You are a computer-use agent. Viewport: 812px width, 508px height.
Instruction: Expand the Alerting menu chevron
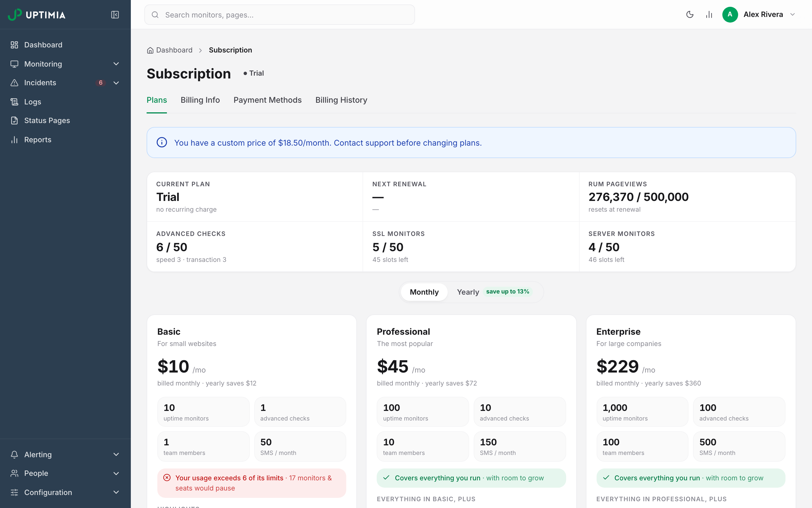[x=116, y=455]
